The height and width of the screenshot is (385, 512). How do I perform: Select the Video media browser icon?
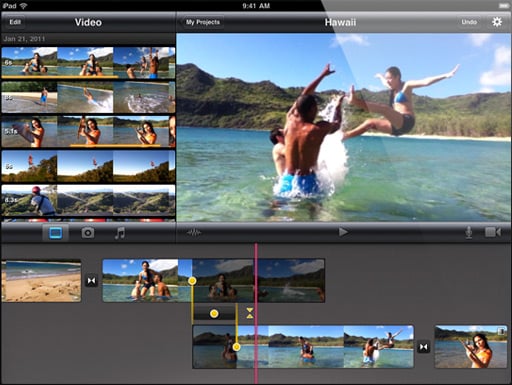tap(56, 233)
